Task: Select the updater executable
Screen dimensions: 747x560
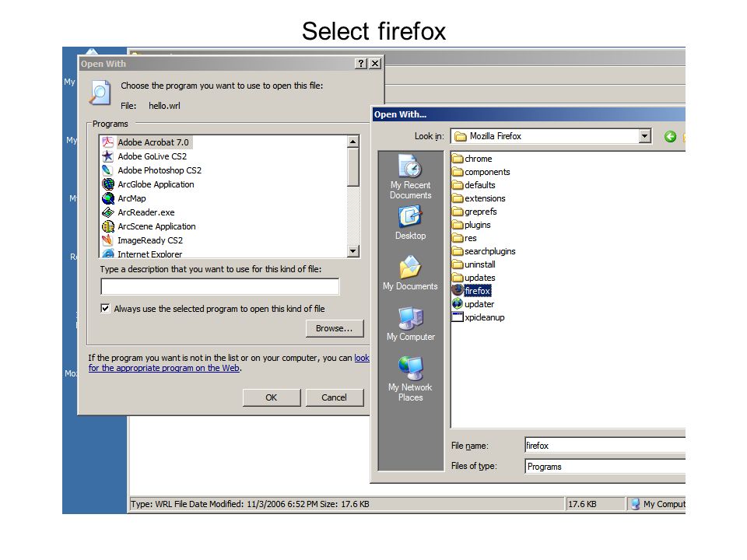Action: (473, 304)
